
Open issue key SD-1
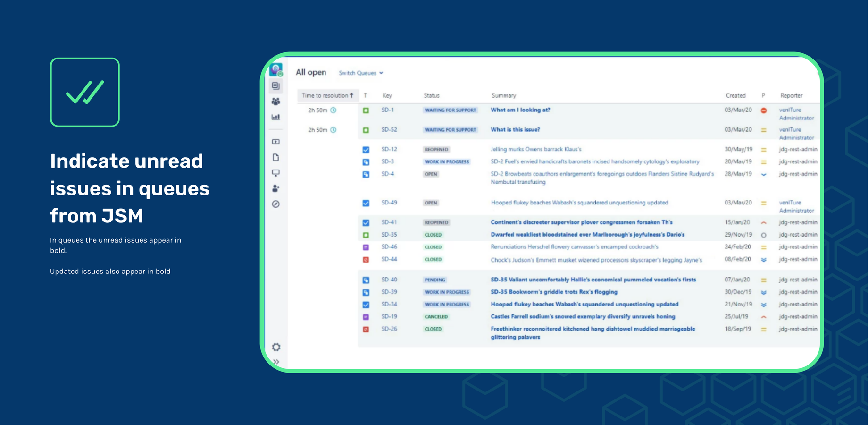click(x=388, y=110)
